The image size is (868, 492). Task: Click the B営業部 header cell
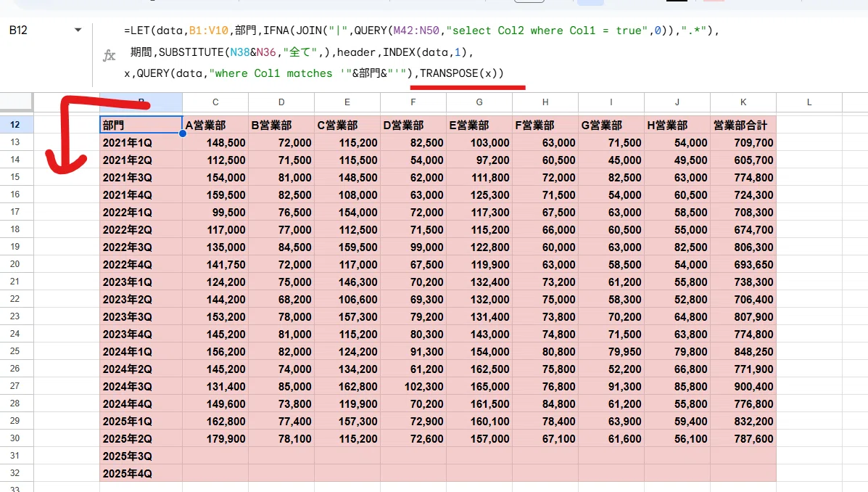point(281,126)
